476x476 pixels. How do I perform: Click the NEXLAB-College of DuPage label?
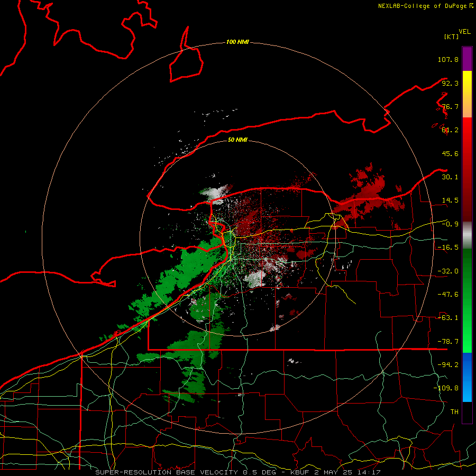(425, 6)
